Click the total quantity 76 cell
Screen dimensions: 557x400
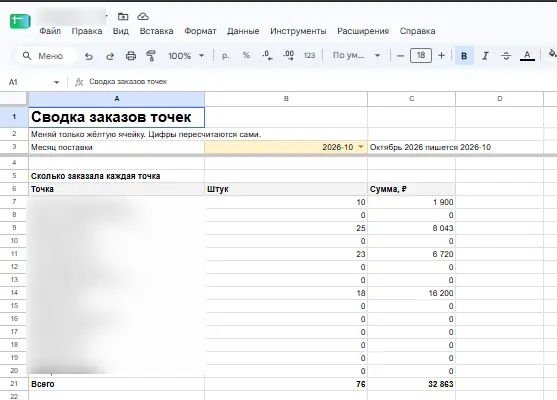point(286,384)
